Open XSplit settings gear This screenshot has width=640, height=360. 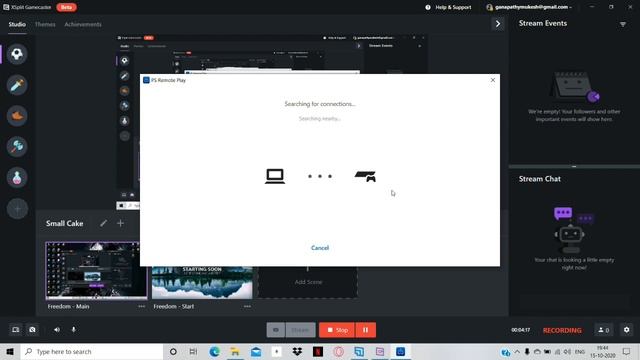coord(627,330)
